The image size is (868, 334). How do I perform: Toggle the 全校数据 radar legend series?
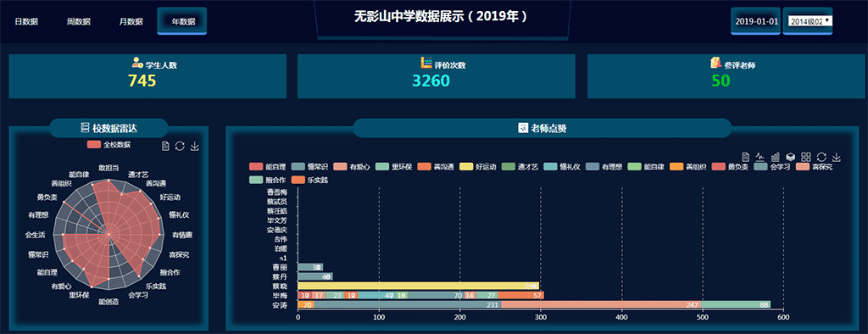(x=108, y=145)
